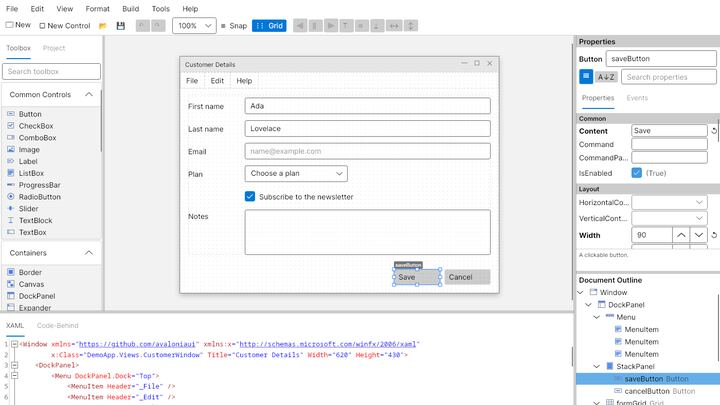Viewport: 720px width, 405px height.
Task: Select the ComboBox icon in Toolbox
Action: 11,138
